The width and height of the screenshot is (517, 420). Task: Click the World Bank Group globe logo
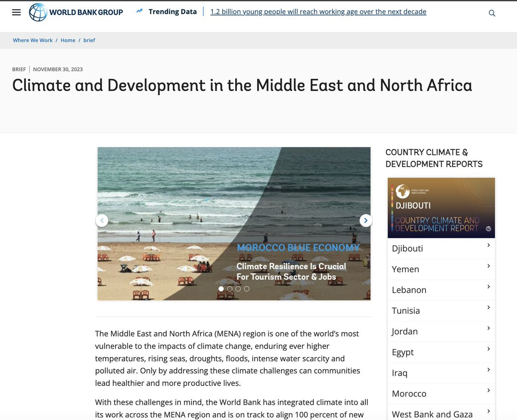click(38, 12)
